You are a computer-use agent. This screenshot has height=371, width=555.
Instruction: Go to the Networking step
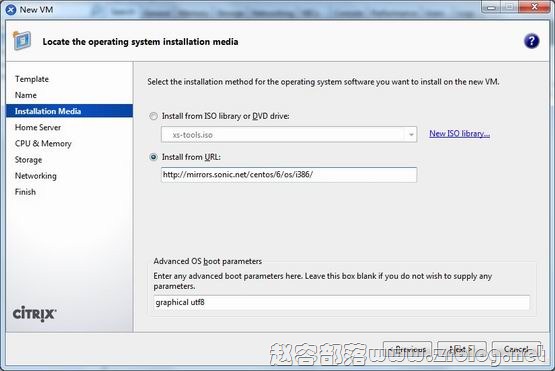(x=36, y=176)
